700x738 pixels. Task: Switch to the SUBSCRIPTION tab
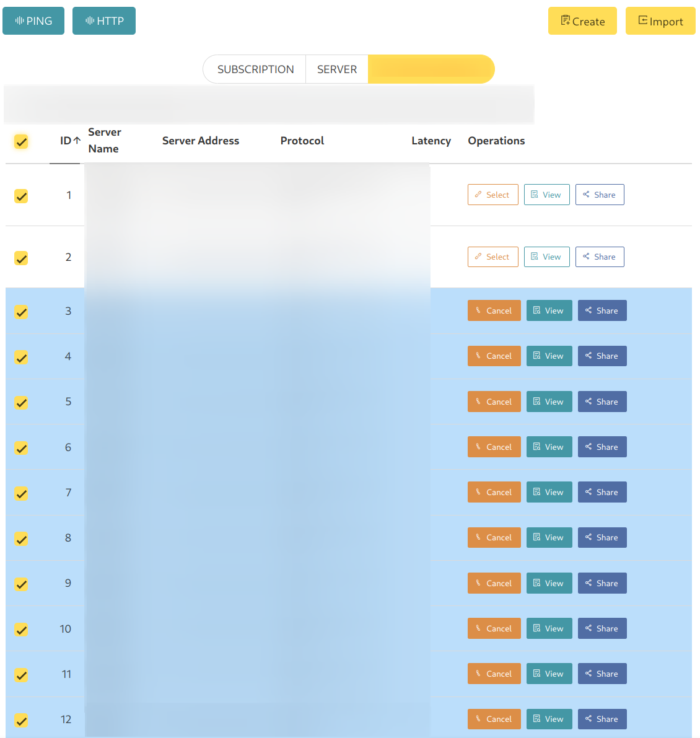255,69
